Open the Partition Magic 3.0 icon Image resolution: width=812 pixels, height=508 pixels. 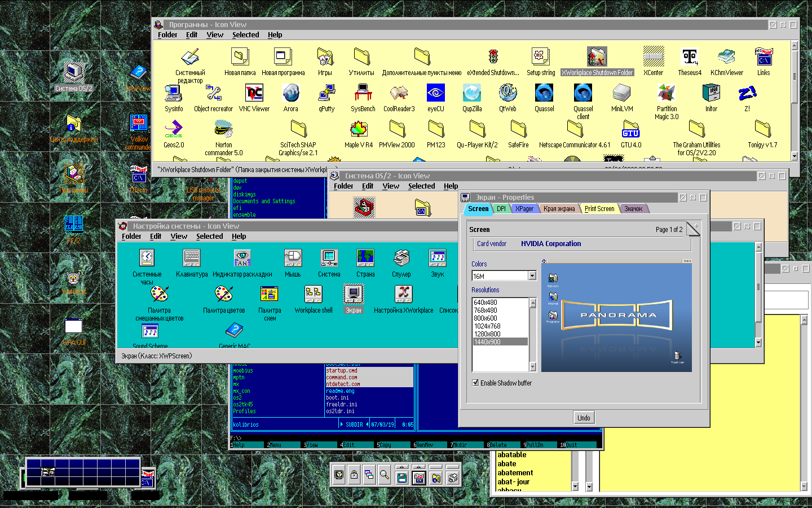[667, 93]
